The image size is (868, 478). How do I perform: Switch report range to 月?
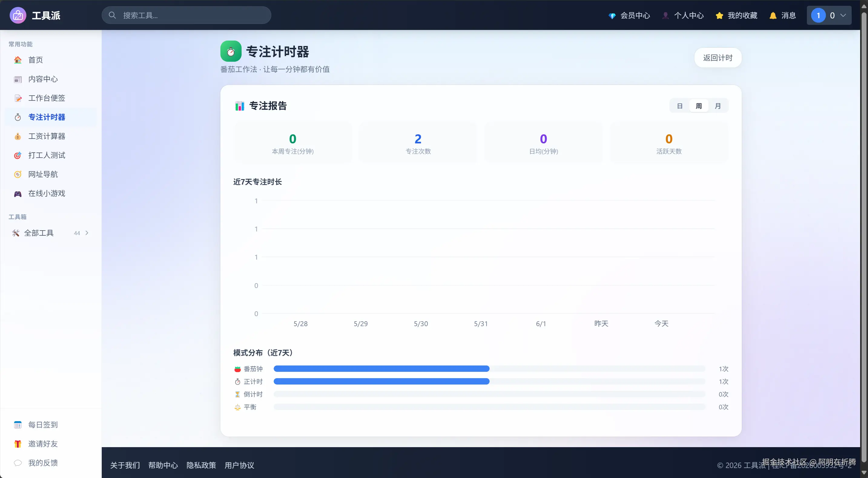pos(718,106)
